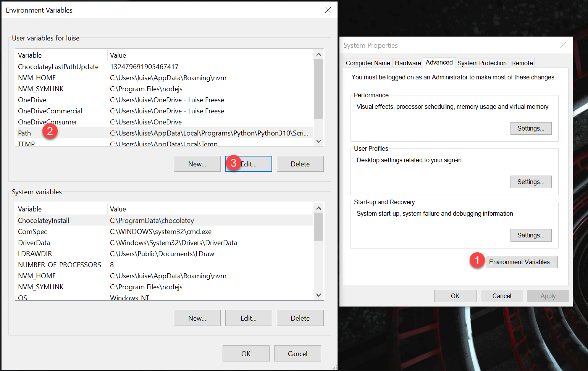Select user Path variable row

coord(165,133)
